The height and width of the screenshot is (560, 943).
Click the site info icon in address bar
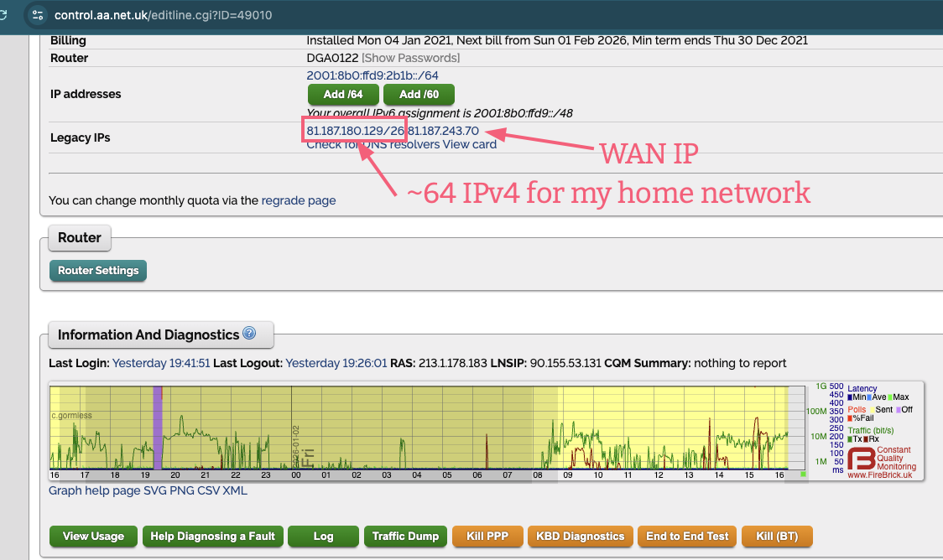point(35,14)
